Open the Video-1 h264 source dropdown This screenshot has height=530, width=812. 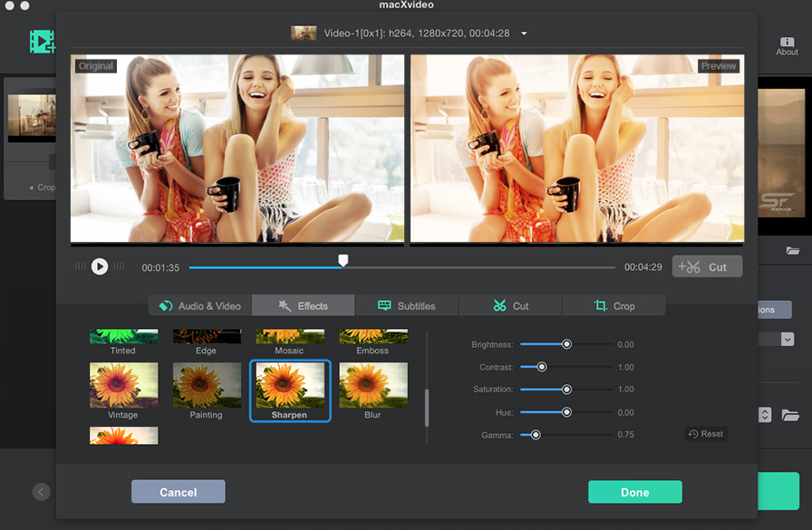click(x=523, y=32)
